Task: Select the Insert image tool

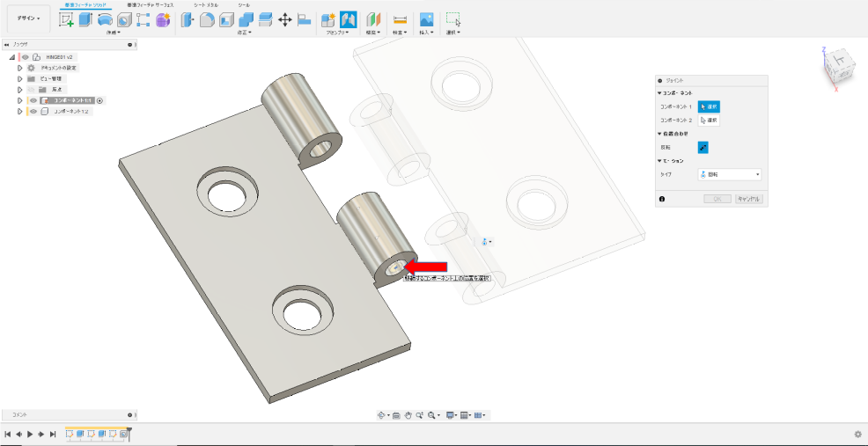Action: tap(426, 20)
